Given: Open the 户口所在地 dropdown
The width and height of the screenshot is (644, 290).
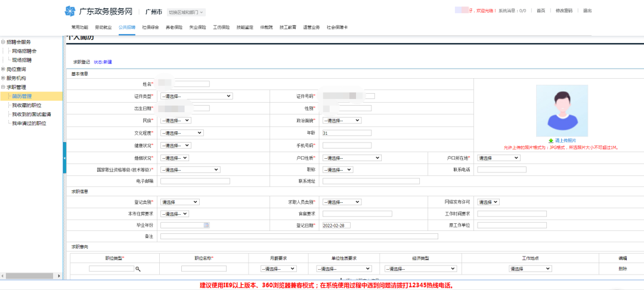Looking at the screenshot, I should click(498, 158).
